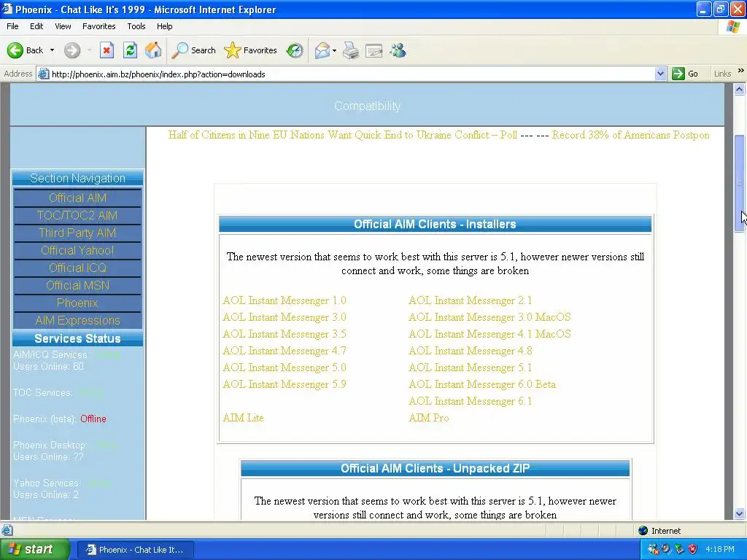
Task: Open the Official MSN navigation link
Action: (x=77, y=285)
